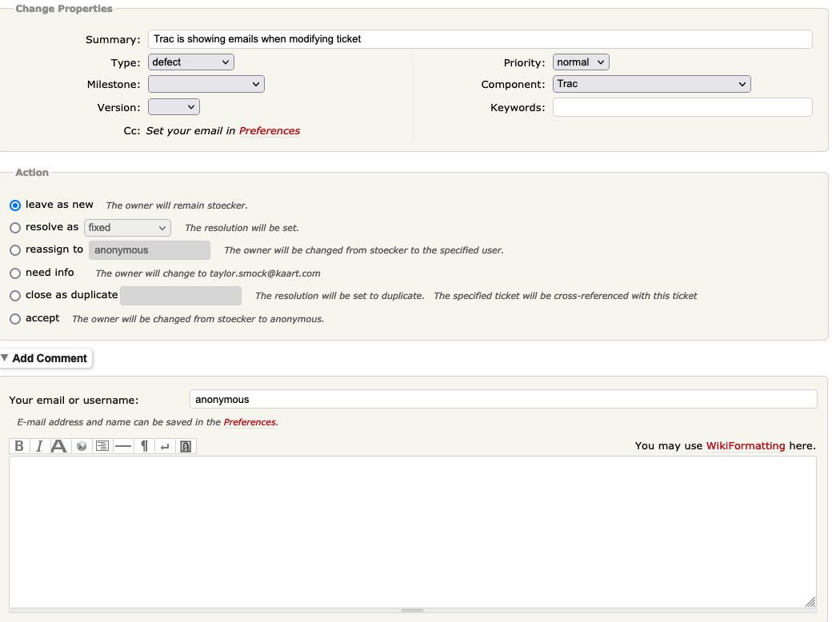Open the Priority dropdown showing normal
Image resolution: width=840 pixels, height=622 pixels.
point(581,62)
